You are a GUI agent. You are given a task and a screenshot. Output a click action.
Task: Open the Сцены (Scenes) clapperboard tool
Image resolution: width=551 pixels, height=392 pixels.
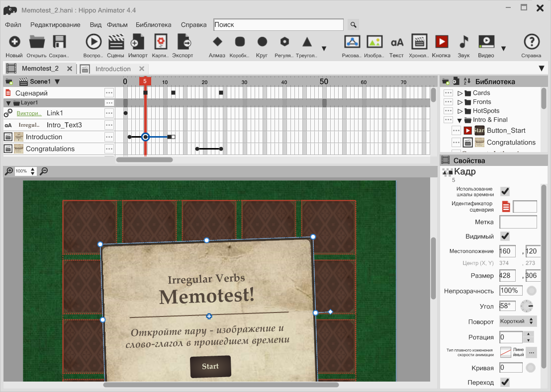pyautogui.click(x=115, y=42)
